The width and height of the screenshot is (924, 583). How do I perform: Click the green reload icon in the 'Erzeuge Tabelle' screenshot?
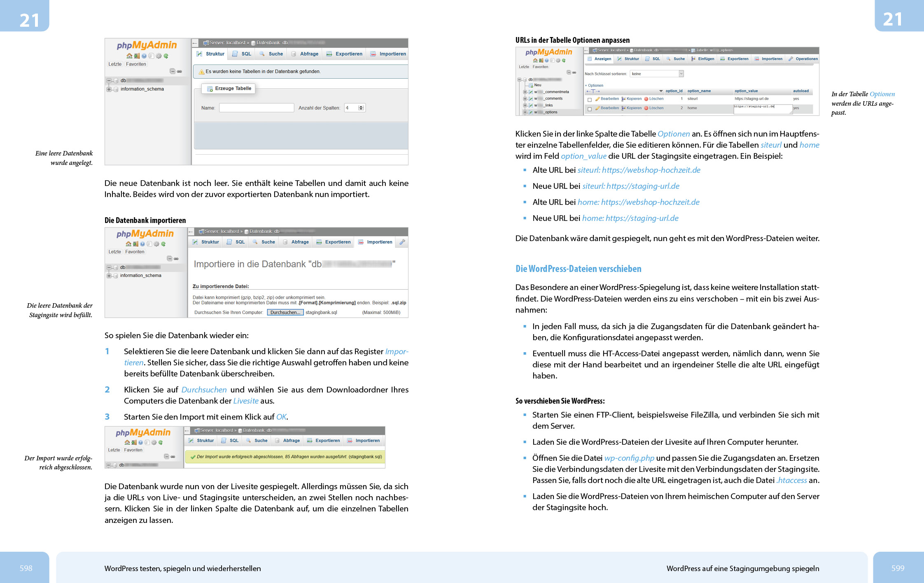point(166,56)
